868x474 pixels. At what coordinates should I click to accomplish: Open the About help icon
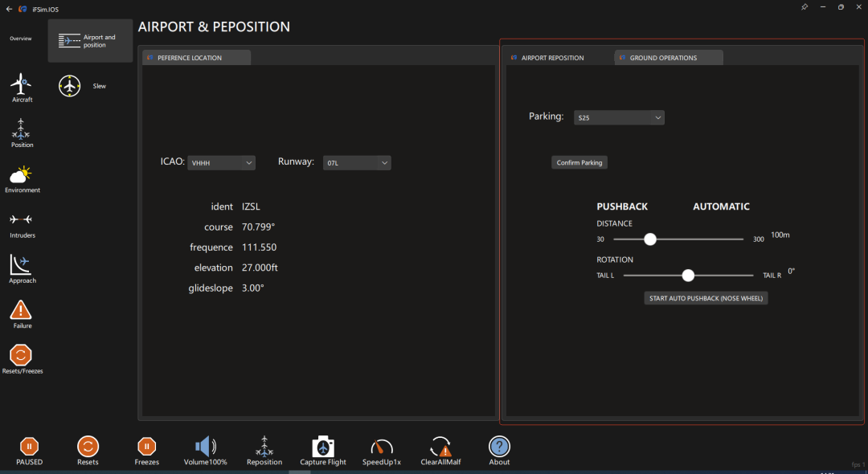click(x=499, y=447)
